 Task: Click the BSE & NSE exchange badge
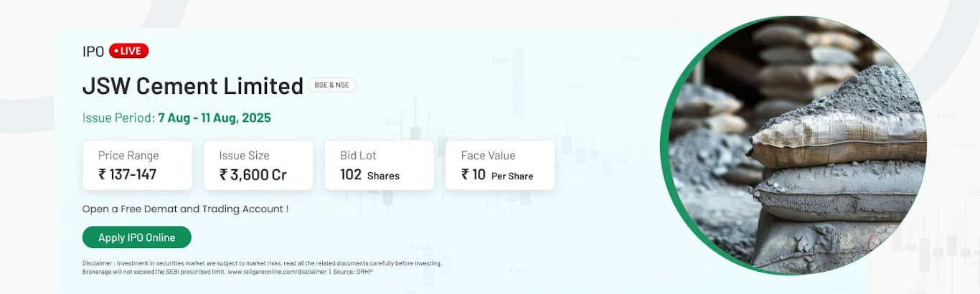[331, 85]
